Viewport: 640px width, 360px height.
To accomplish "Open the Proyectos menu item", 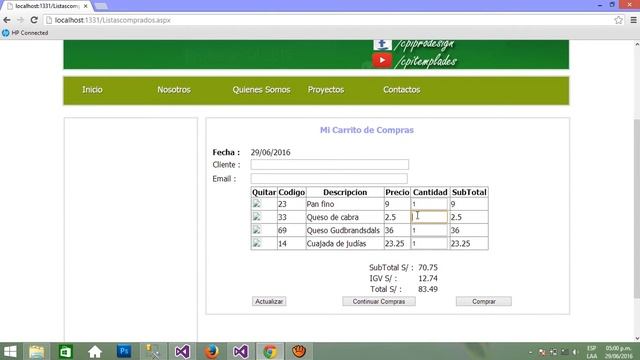I will tap(326, 90).
